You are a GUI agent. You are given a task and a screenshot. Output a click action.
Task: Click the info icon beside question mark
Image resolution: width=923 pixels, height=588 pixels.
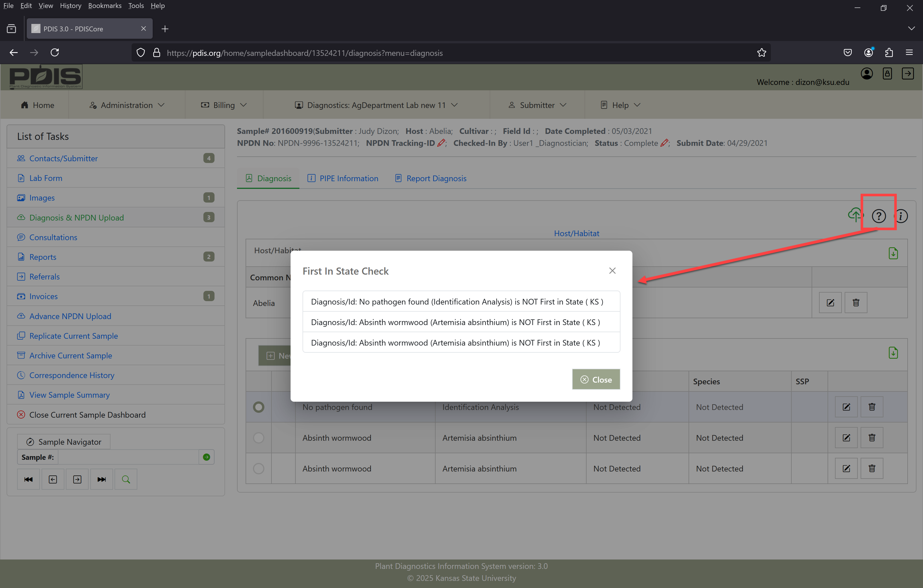pyautogui.click(x=901, y=216)
